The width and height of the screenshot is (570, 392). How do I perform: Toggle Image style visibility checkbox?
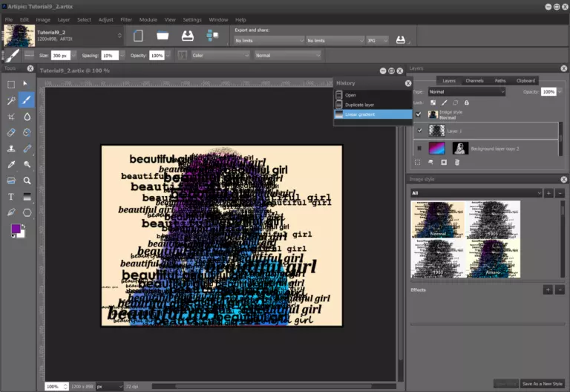pyautogui.click(x=419, y=114)
